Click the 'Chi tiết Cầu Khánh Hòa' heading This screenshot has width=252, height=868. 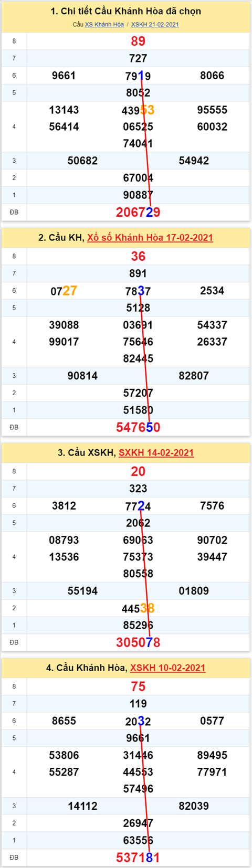126,11
